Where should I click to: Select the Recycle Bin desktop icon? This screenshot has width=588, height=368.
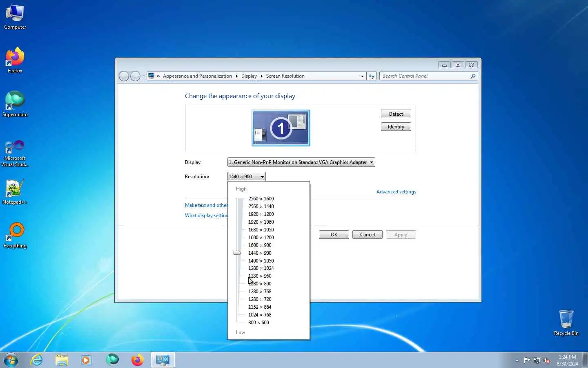566,323
